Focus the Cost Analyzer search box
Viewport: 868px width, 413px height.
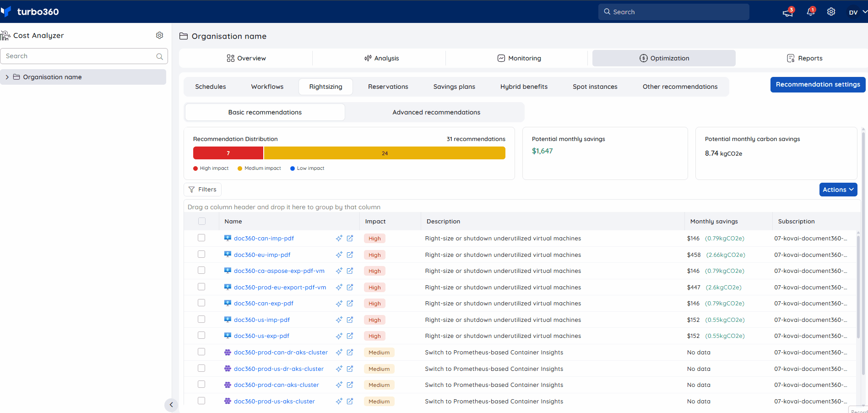pos(84,56)
